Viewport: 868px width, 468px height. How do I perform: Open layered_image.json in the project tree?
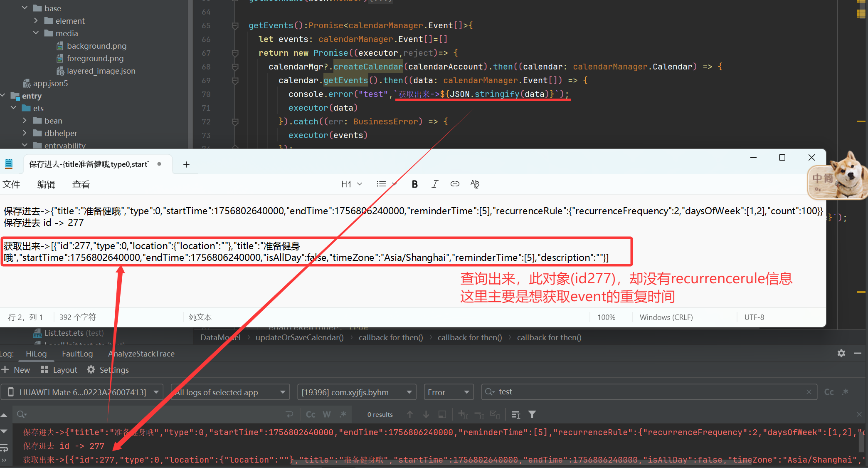(96, 71)
